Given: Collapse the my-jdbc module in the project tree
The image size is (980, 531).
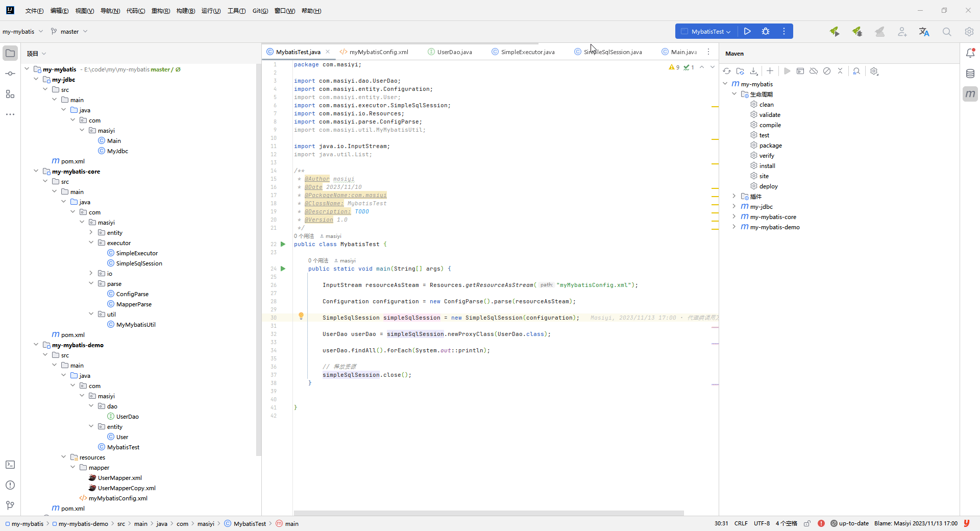Looking at the screenshot, I should coord(36,79).
